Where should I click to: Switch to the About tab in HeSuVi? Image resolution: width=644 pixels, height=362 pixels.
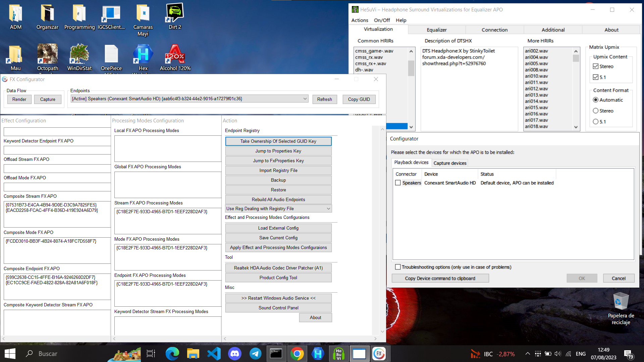coord(611,30)
